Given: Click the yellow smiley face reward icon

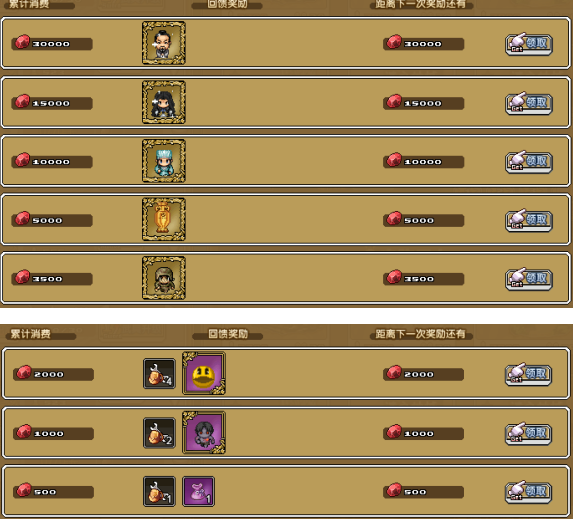Looking at the screenshot, I should tap(204, 373).
